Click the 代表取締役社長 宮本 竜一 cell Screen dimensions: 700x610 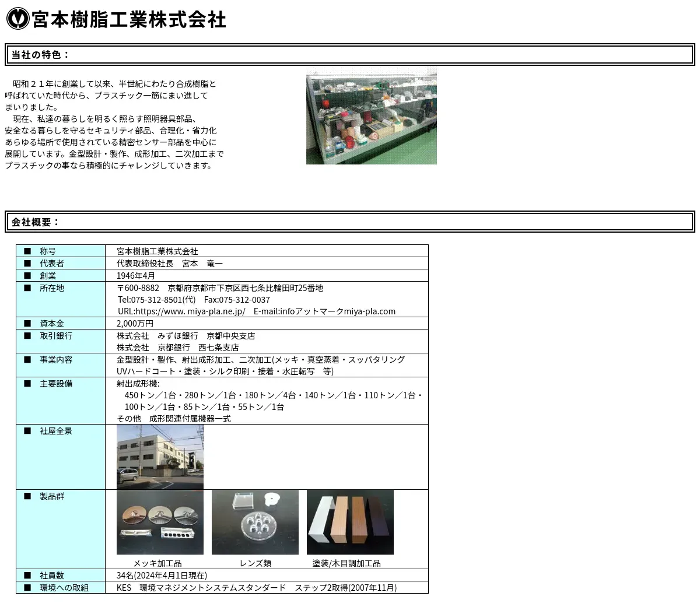(170, 264)
